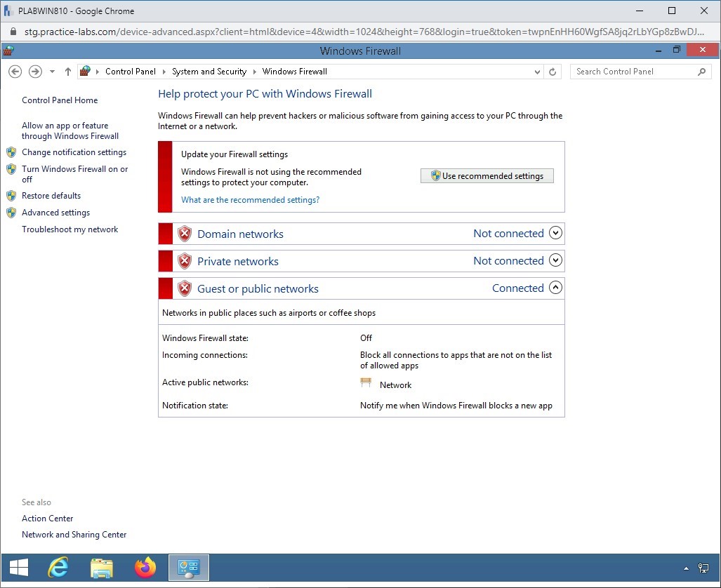Image resolution: width=721 pixels, height=588 pixels.
Task: Expand the Private networks section
Action: tap(555, 261)
